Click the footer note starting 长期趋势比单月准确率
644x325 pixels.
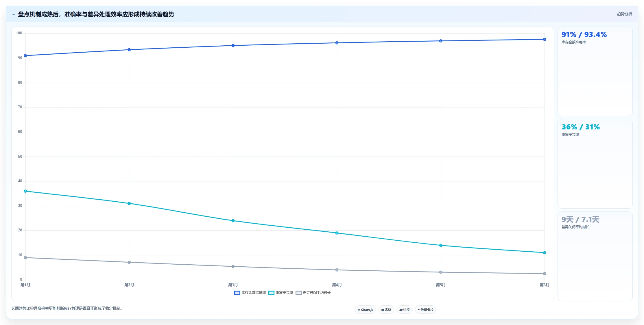tap(67, 309)
